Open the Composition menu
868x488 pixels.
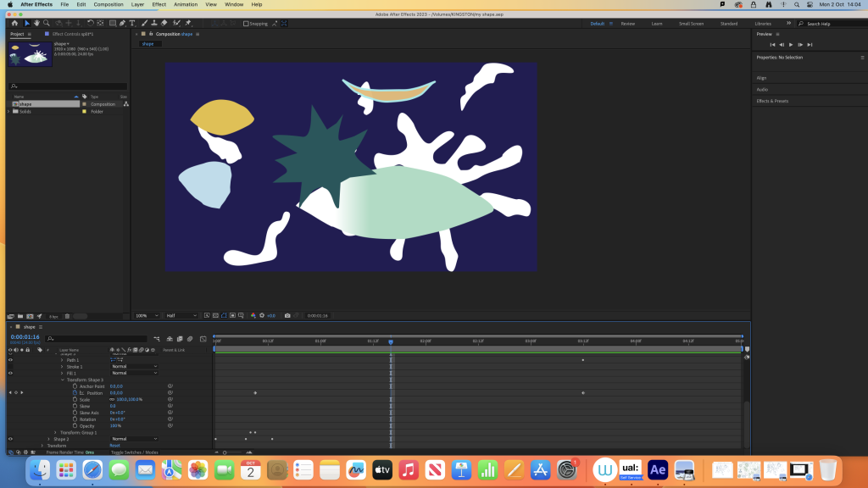108,4
